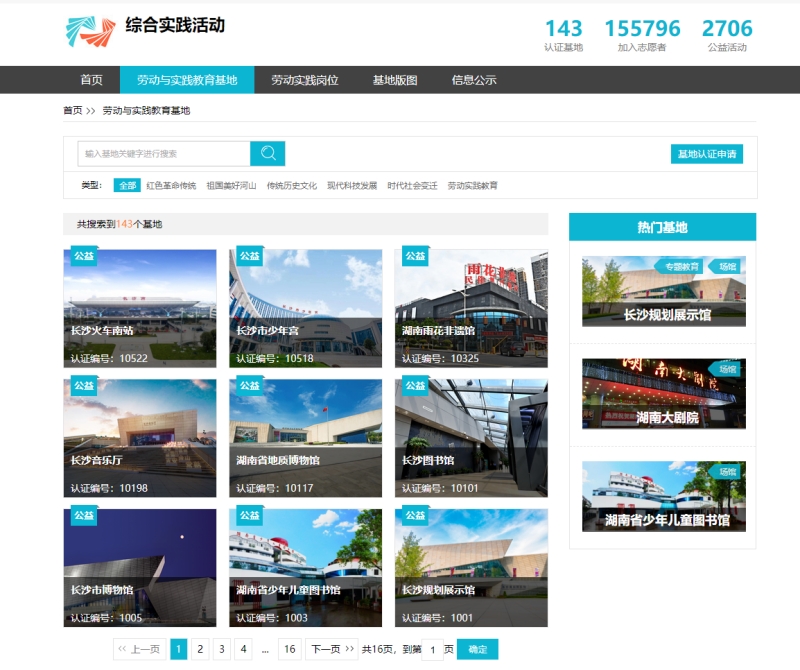Screen dimensions: 800x670
Task: Filter by 现代科技发展 type
Action: [352, 185]
